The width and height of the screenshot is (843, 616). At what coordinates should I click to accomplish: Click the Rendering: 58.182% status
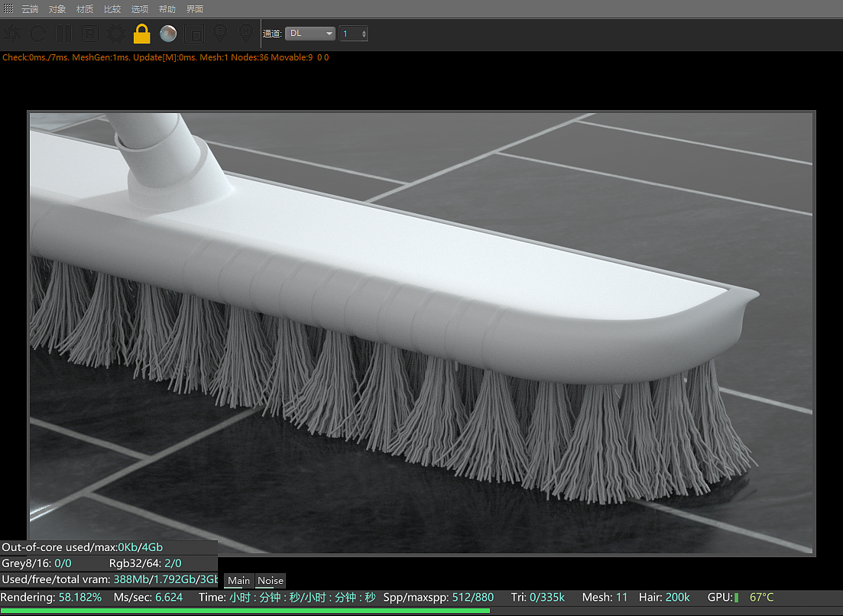tap(51, 597)
